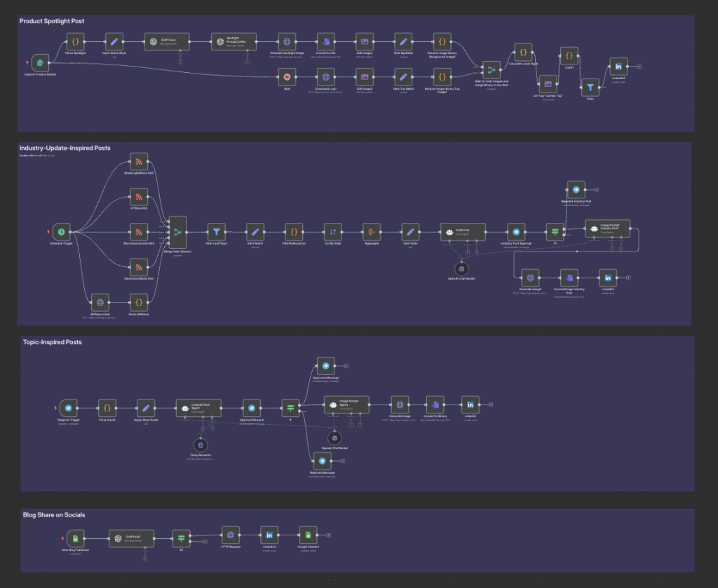Image resolution: width=718 pixels, height=588 pixels.
Task: Select the Next Top Meta1 edit node
Action: pos(403,77)
